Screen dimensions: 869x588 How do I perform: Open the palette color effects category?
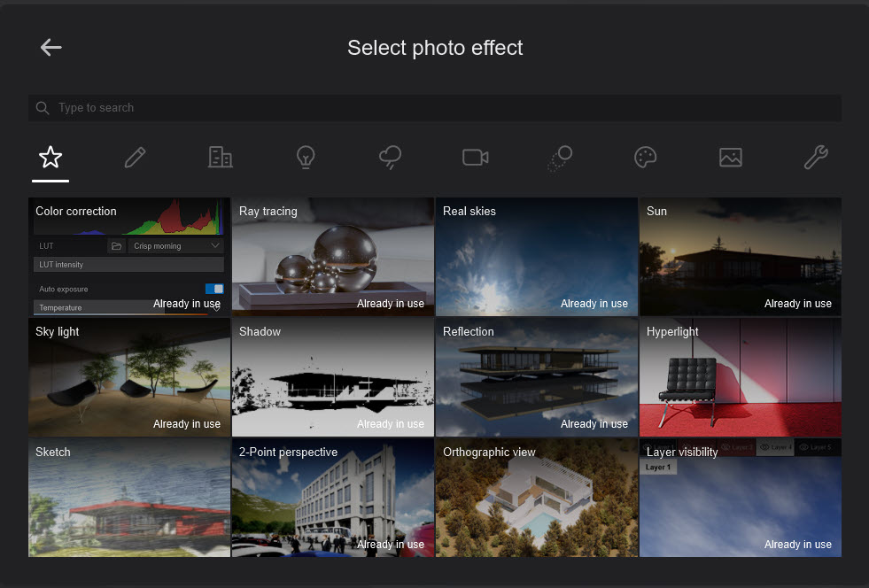(646, 158)
